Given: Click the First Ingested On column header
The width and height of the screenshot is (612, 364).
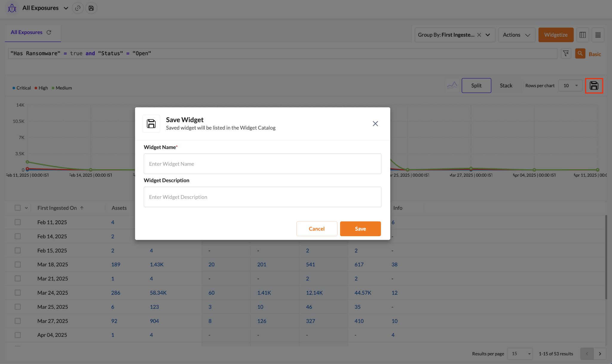Looking at the screenshot, I should pos(57,208).
